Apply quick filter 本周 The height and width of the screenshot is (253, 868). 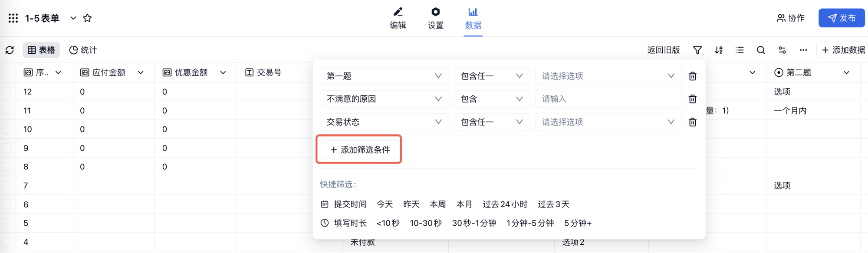437,204
